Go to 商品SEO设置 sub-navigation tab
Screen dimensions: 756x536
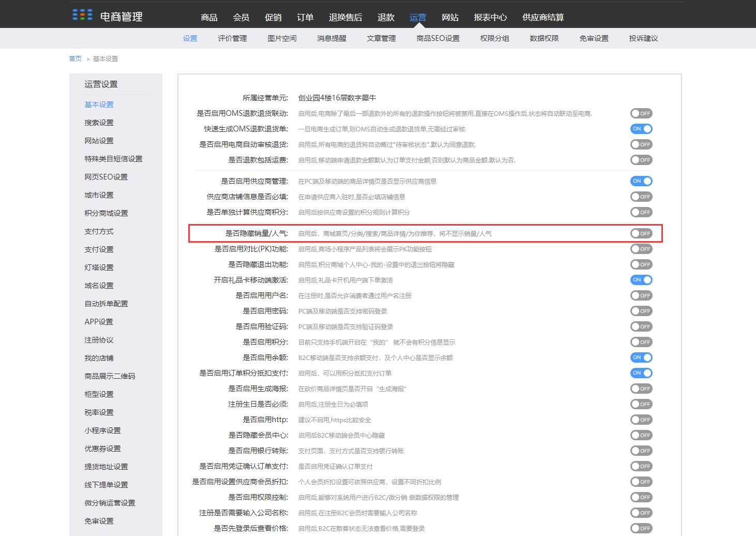coord(438,38)
